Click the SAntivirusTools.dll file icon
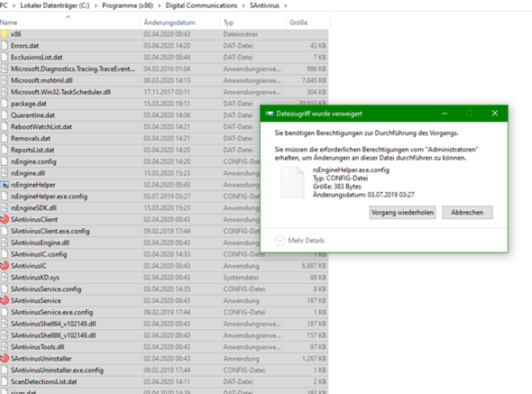The width and height of the screenshot is (532, 394). (5, 347)
